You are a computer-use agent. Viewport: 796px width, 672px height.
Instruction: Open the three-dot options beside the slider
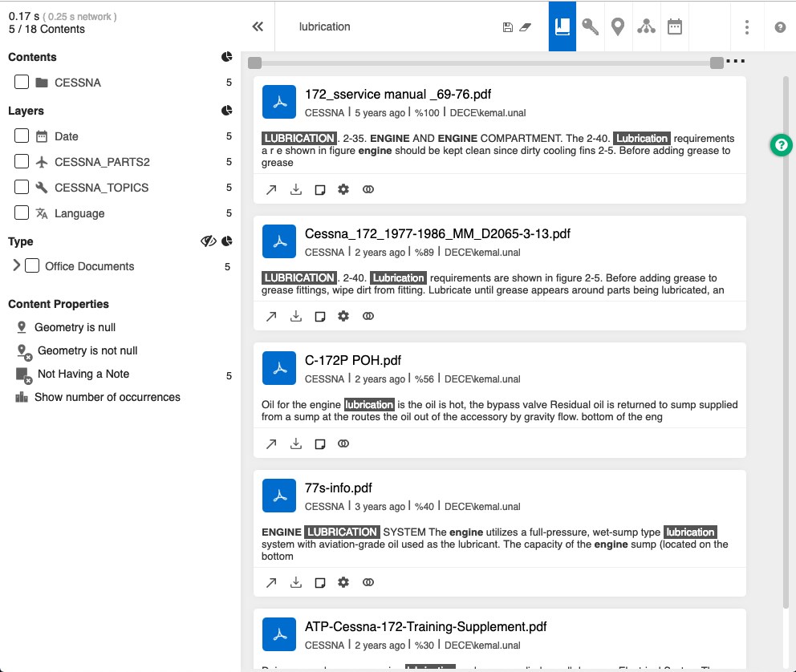click(736, 61)
